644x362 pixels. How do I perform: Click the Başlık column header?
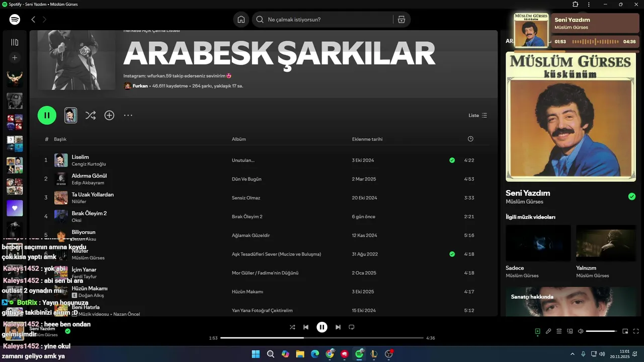(x=60, y=139)
